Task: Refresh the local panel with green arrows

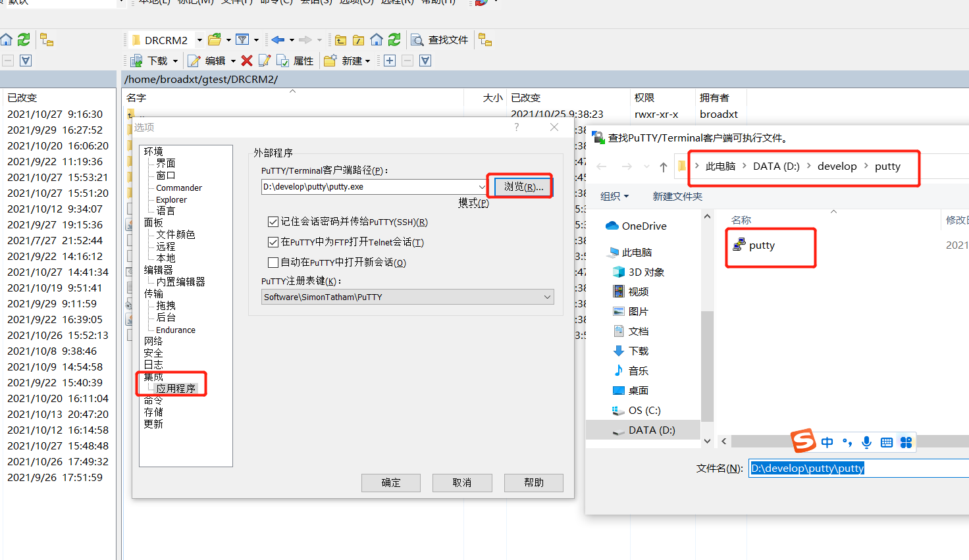Action: (24, 39)
